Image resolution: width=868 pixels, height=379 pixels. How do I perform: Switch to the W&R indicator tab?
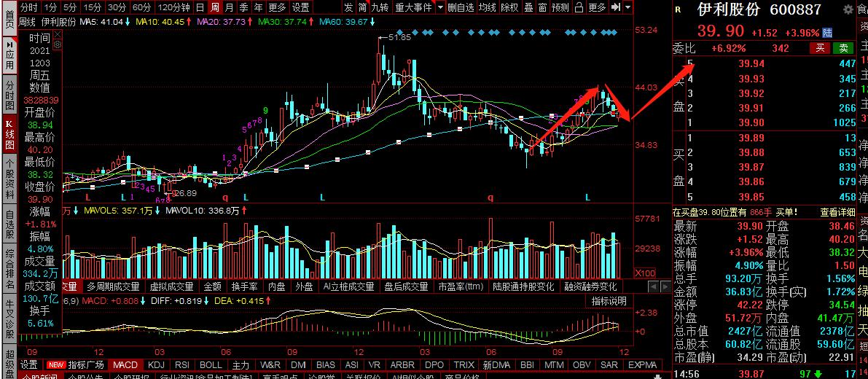click(x=270, y=364)
